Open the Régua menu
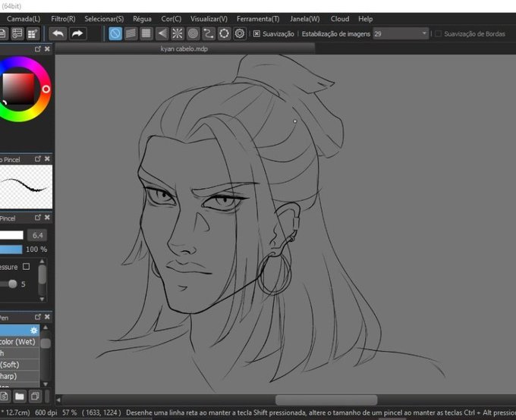The height and width of the screenshot is (420, 516). click(142, 19)
